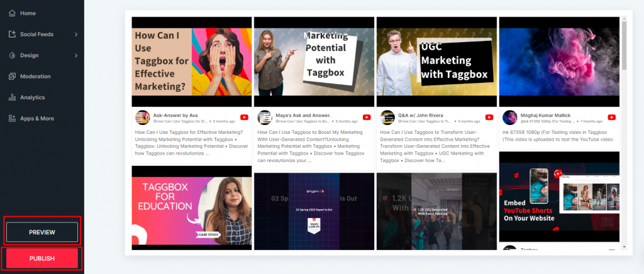
Task: Open UGC Marketing with Taggbox video thumbnail
Action: pos(436,61)
